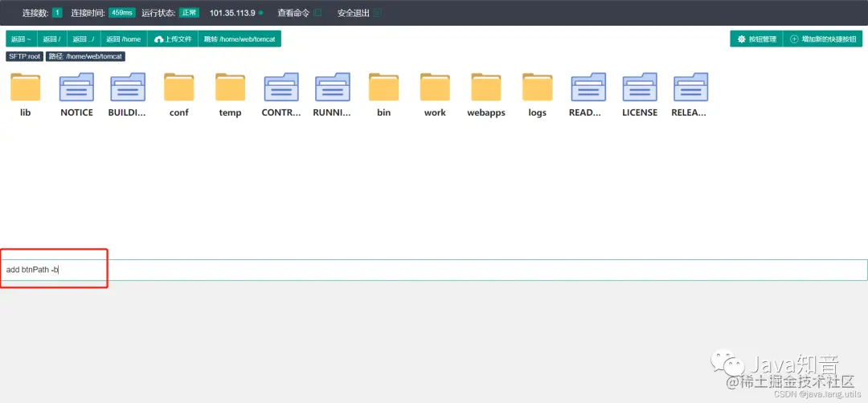868x403 pixels.
Task: Open 按钮管理 button management
Action: [756, 39]
